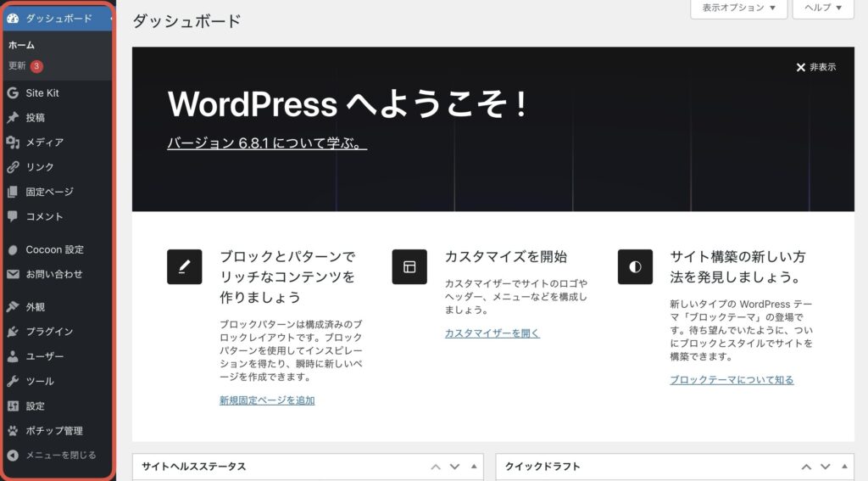Image resolution: width=868 pixels, height=481 pixels.
Task: Open the Cocoon 設定 menu
Action: coord(58,250)
